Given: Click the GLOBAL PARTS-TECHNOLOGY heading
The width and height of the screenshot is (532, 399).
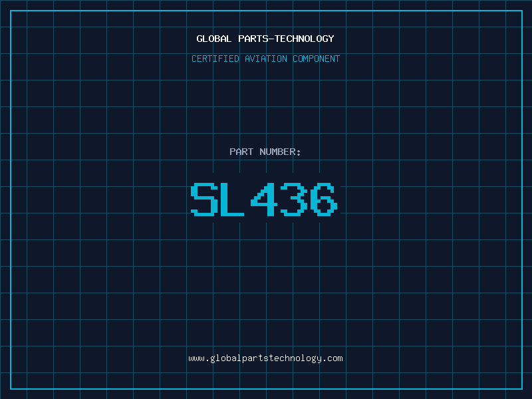Looking at the screenshot, I should click(x=265, y=39).
